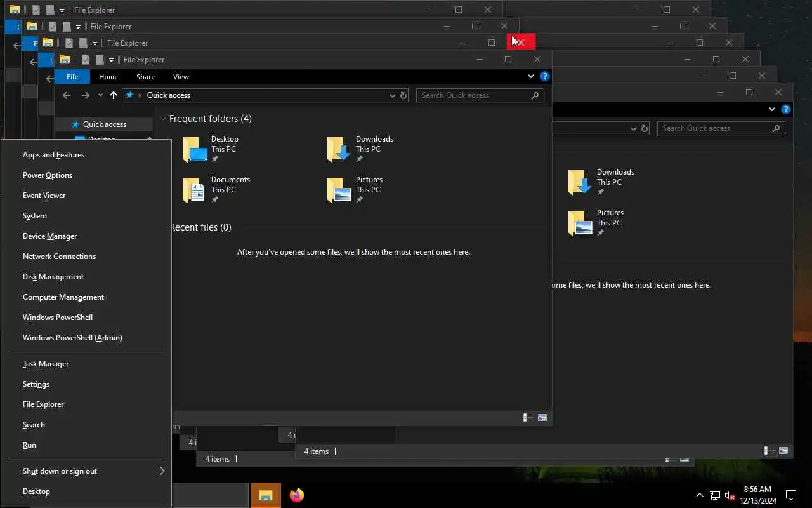Launch Device Manager from the menu

(x=86, y=236)
